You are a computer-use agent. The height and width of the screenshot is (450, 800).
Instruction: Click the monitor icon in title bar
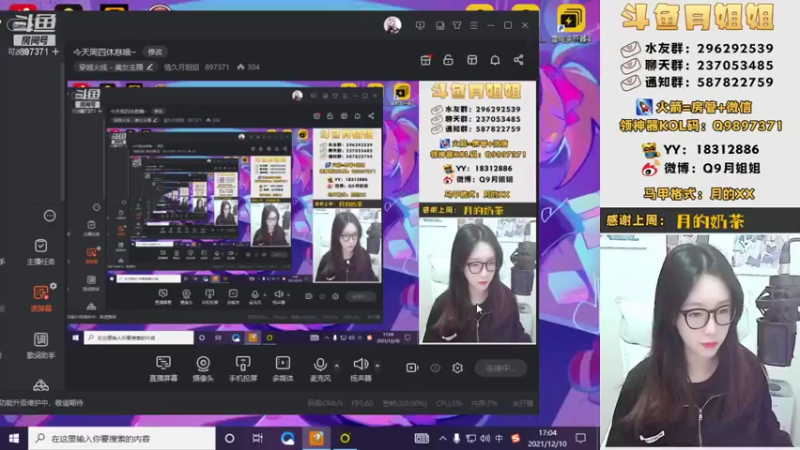coord(420,25)
